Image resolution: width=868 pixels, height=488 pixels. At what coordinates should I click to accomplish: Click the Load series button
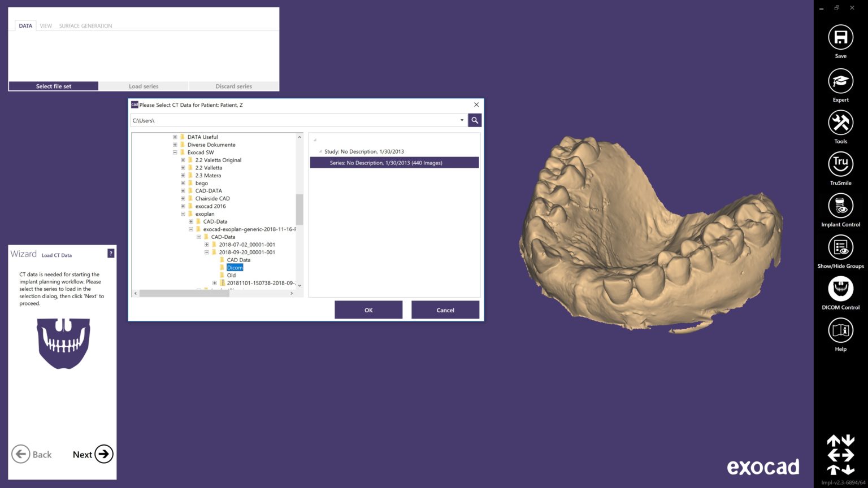(144, 86)
